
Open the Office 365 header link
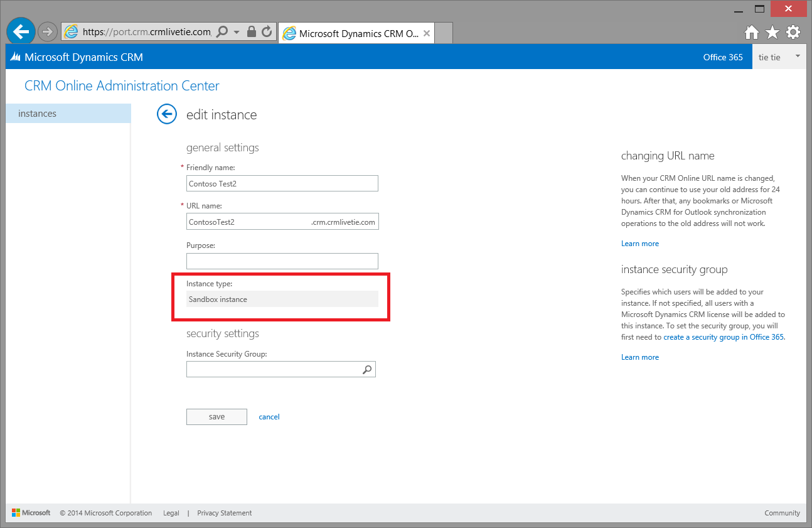[x=723, y=57]
